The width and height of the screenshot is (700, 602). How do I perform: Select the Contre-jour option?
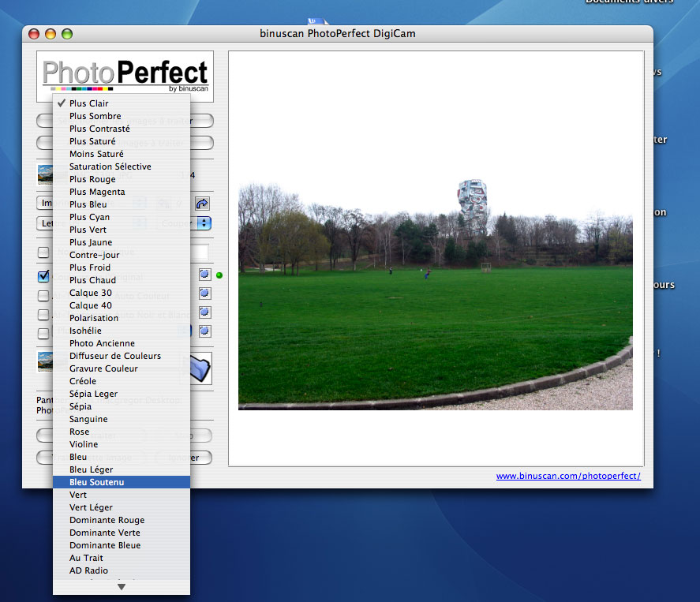(x=122, y=256)
